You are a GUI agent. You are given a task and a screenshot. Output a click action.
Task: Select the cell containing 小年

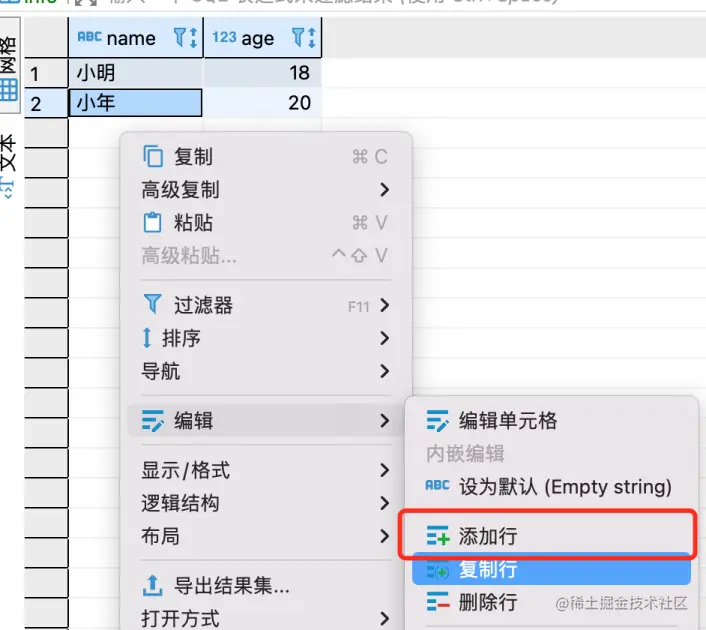[x=136, y=103]
